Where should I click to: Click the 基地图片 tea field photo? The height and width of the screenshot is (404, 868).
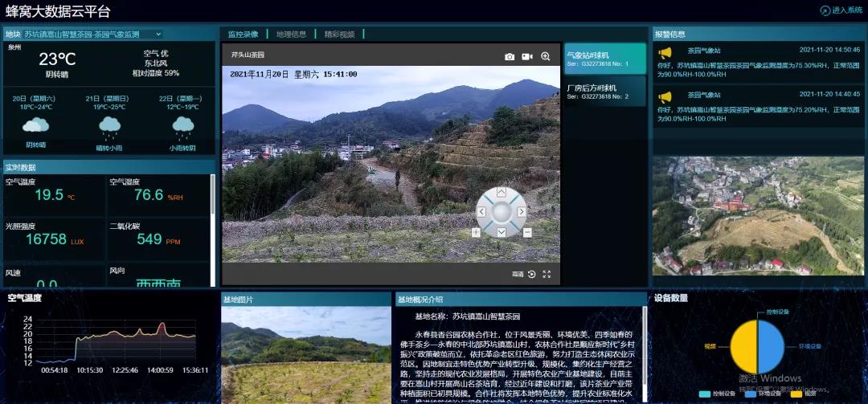(x=306, y=355)
